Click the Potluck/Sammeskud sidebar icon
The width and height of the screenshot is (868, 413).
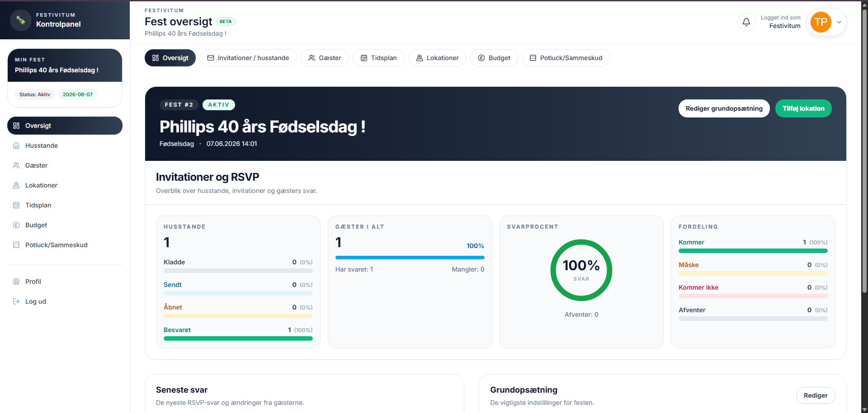pyautogui.click(x=16, y=245)
